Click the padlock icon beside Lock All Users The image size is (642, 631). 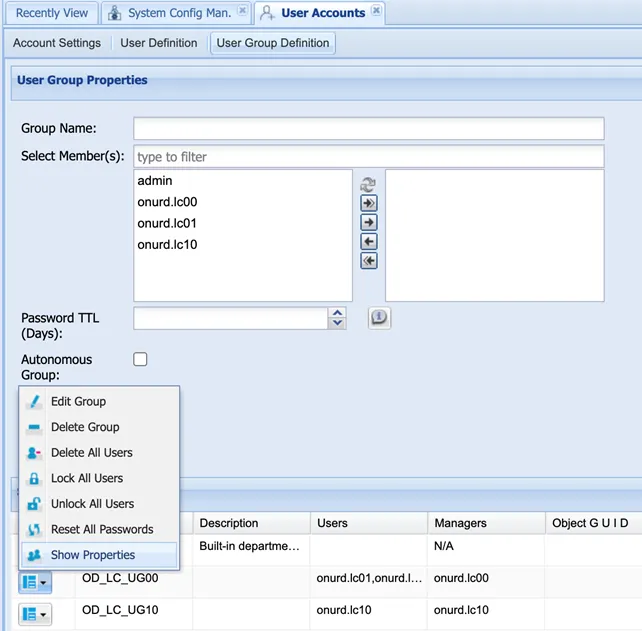[x=34, y=478]
